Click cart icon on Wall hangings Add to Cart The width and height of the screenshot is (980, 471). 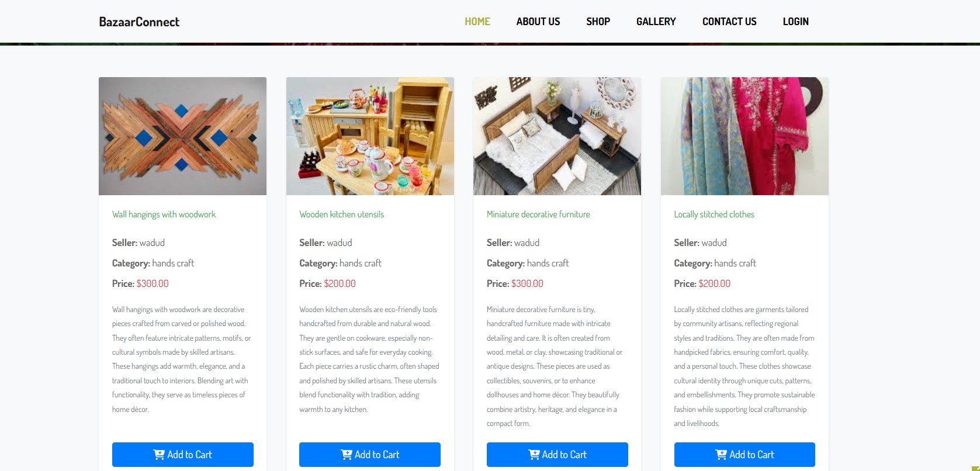pos(159,455)
